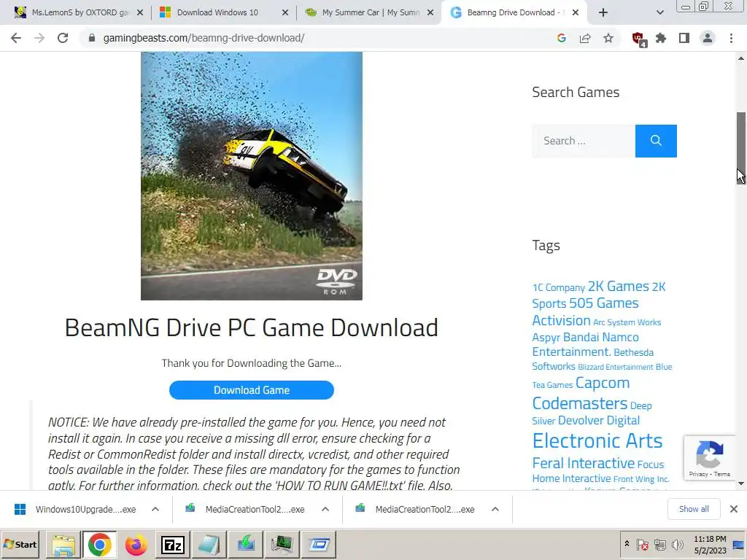Open the Codemasters tag
747x560 pixels.
click(x=580, y=403)
